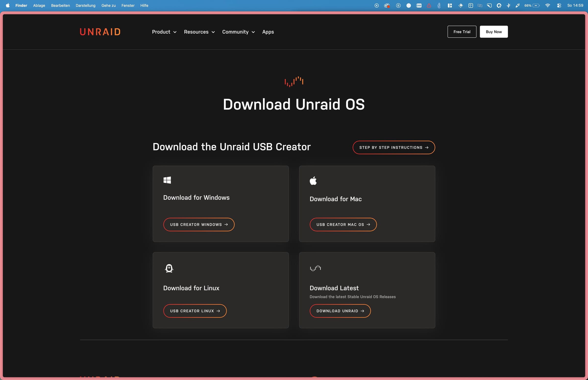Image resolution: width=588 pixels, height=380 pixels.
Task: Open Control Center from the menu bar
Action: [559, 5]
